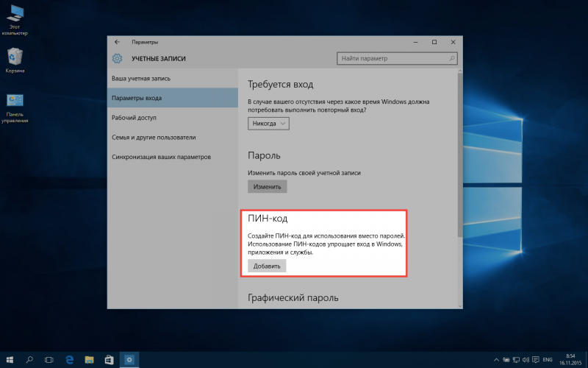Switch input language from ENG indicator
This screenshot has height=368, width=588.
[547, 360]
